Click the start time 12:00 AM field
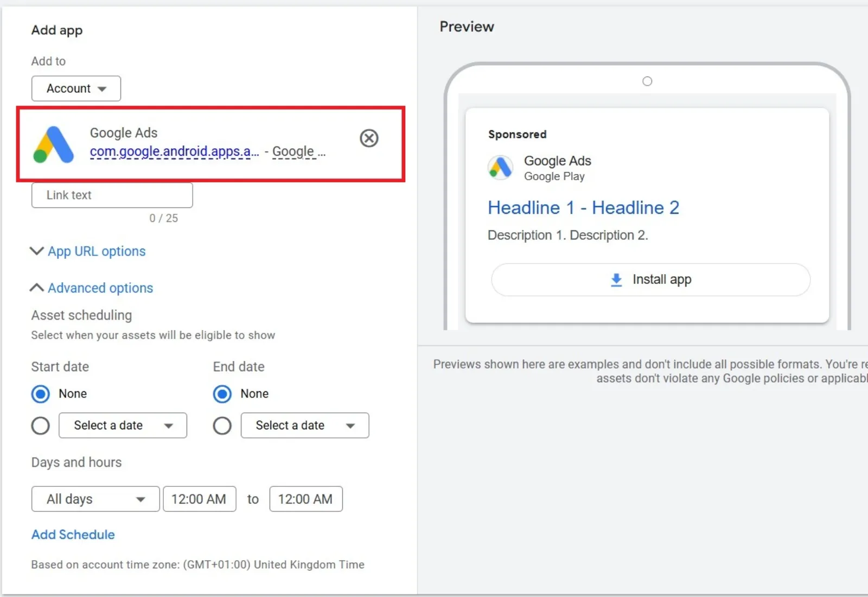The image size is (868, 597). tap(200, 499)
